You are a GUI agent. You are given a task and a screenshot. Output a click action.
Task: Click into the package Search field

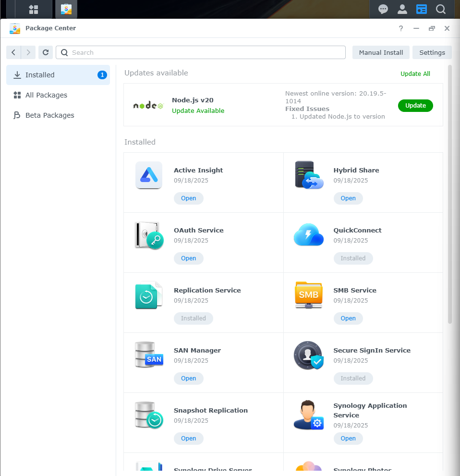click(x=206, y=52)
